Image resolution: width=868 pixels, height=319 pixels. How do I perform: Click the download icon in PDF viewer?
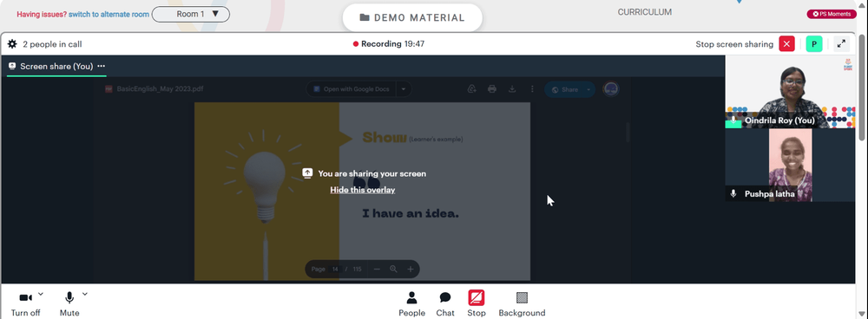click(x=512, y=89)
